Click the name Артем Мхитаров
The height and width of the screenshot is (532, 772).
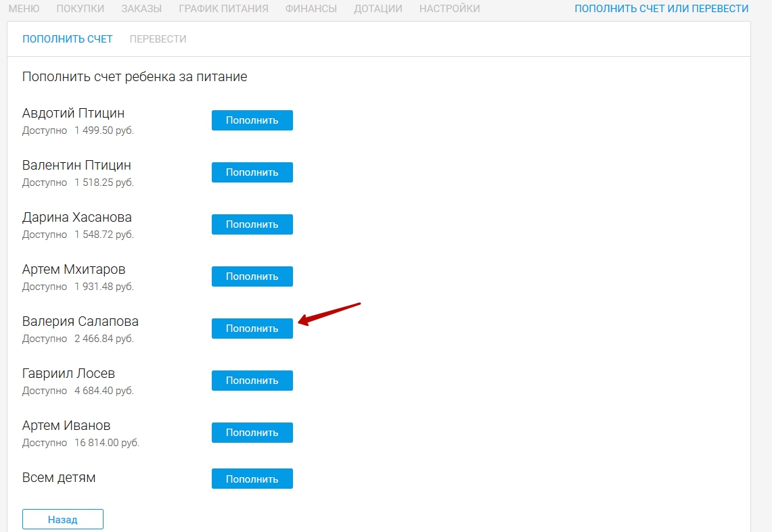74,270
